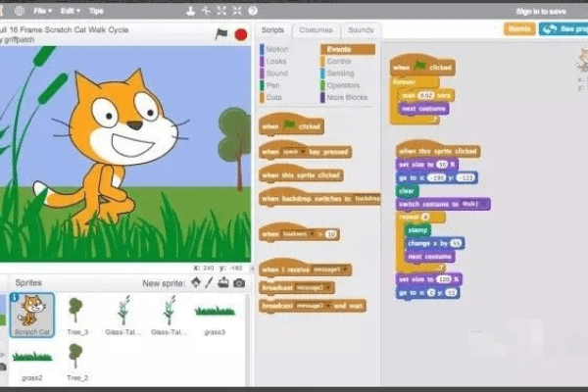Select the Control block category
Image resolution: width=588 pixels, height=392 pixels.
pos(339,61)
